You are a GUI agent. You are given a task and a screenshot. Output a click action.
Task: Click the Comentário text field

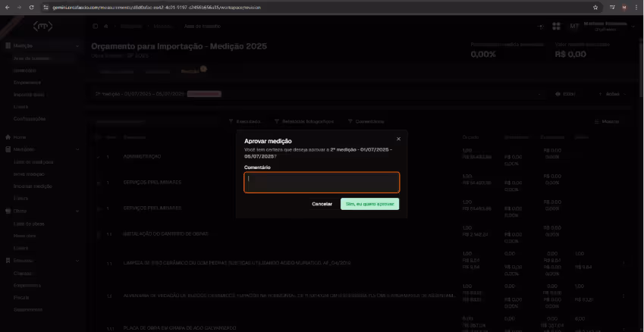pos(322,182)
